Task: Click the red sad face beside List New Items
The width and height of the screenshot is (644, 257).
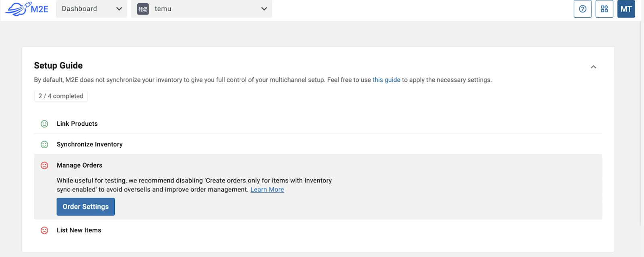Action: point(45,230)
